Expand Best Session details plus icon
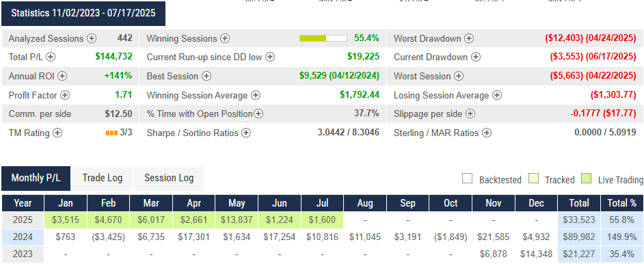The image size is (644, 264). 206,76
